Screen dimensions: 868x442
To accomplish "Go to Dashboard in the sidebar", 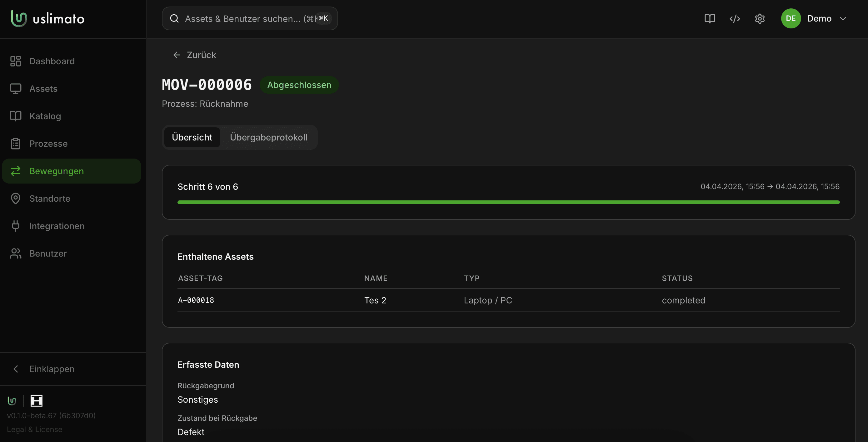I will click(72, 61).
